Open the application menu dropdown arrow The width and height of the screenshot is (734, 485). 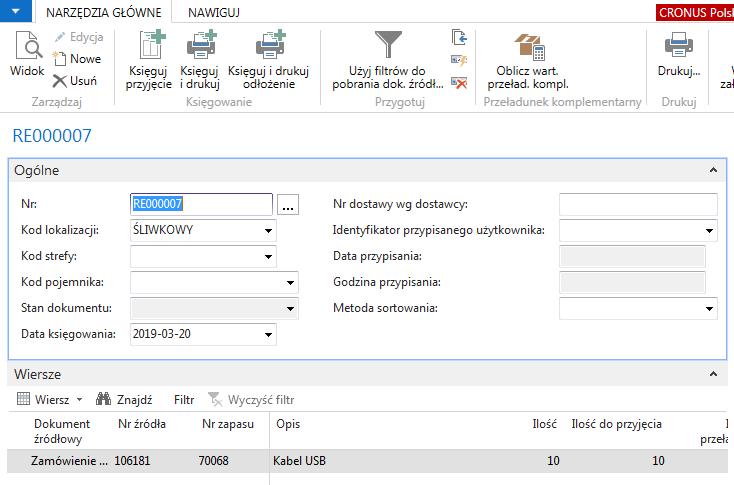click(15, 11)
